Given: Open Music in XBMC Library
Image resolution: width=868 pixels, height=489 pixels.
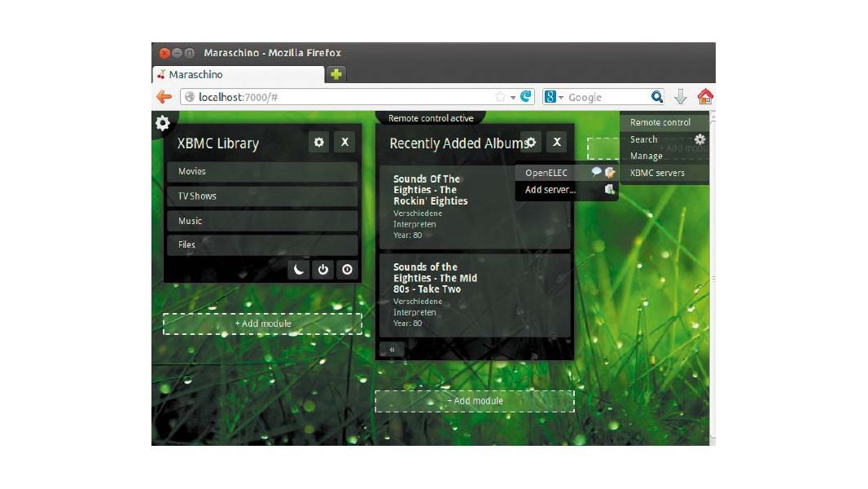Looking at the screenshot, I should point(262,220).
